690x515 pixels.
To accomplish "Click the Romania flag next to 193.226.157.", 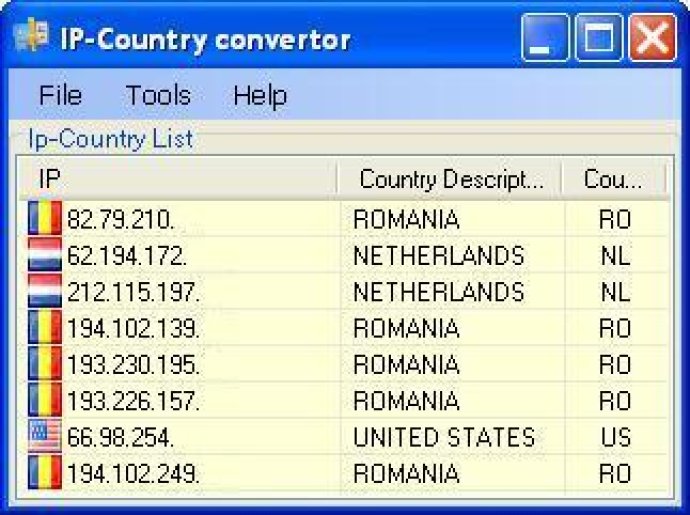I will click(x=45, y=400).
